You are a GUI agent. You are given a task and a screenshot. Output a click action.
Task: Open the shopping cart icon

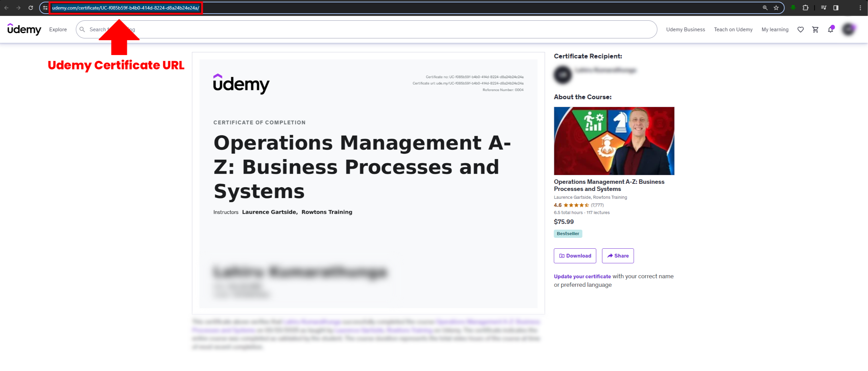[815, 30]
